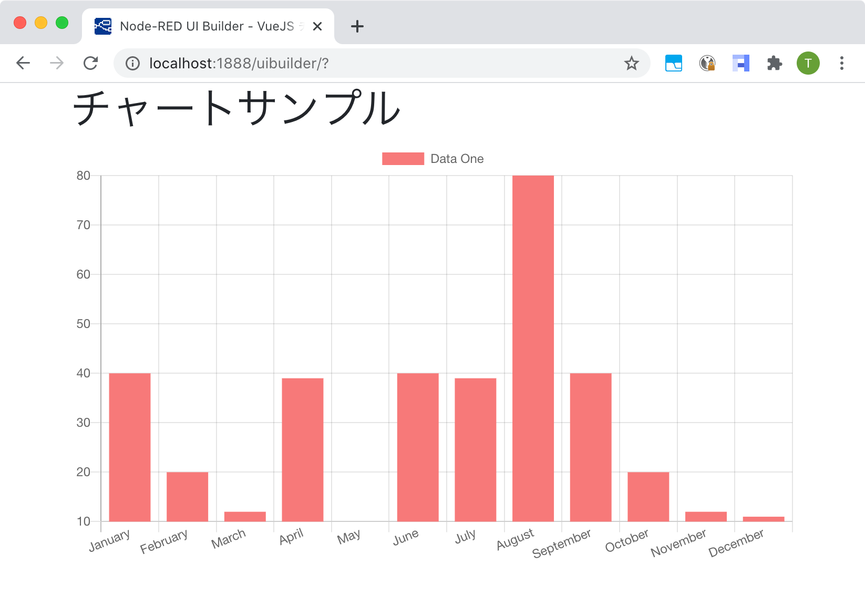Open the Chrome three-dot menu
Image resolution: width=865 pixels, height=616 pixels.
click(x=842, y=63)
